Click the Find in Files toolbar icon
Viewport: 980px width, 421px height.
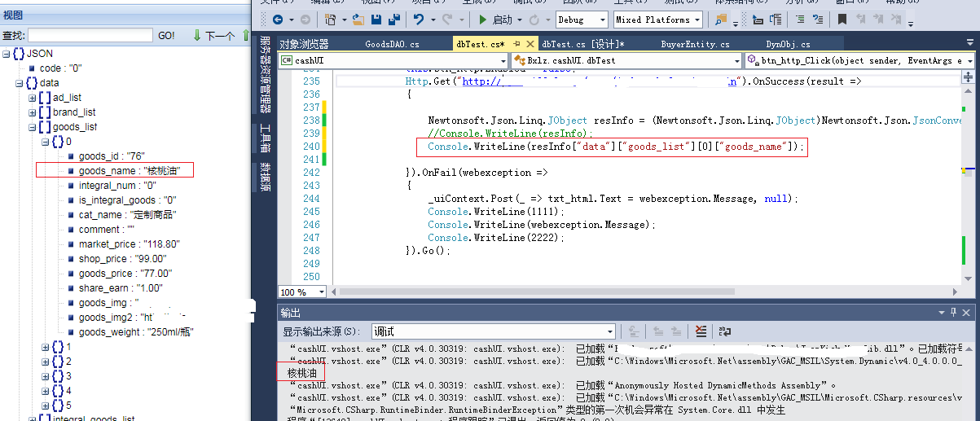[x=721, y=20]
